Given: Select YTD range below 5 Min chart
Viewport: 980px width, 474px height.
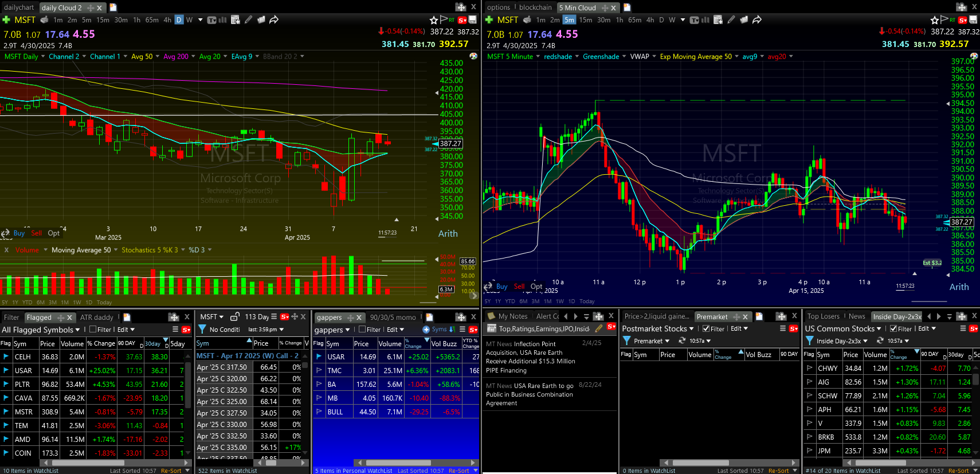Looking at the screenshot, I should [510, 301].
